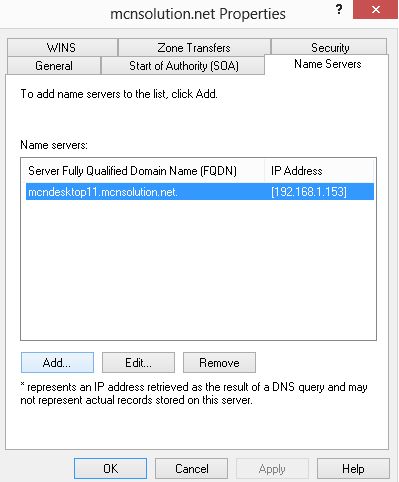Image resolution: width=399 pixels, height=482 pixels.
Task: Open Start of Authority (SOA) tab
Action: (x=183, y=65)
